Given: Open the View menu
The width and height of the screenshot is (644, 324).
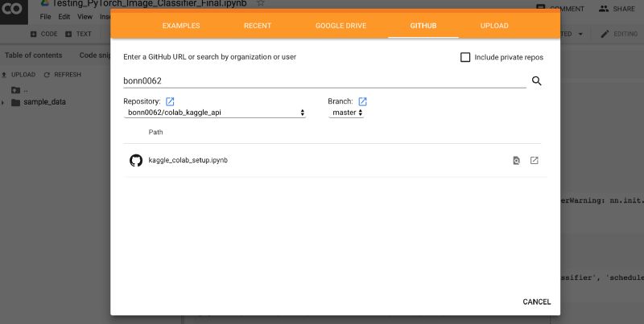Looking at the screenshot, I should pos(85,17).
